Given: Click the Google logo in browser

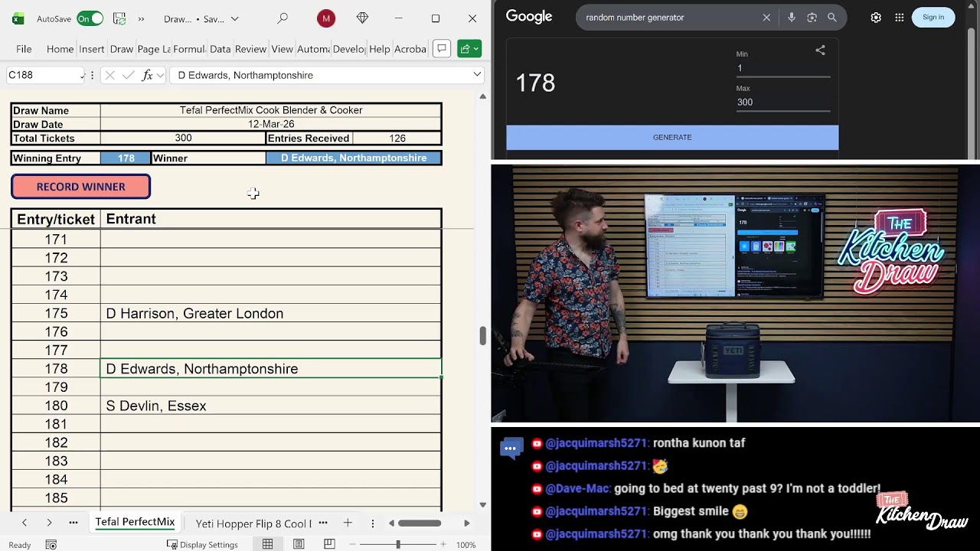Looking at the screenshot, I should click(x=529, y=17).
